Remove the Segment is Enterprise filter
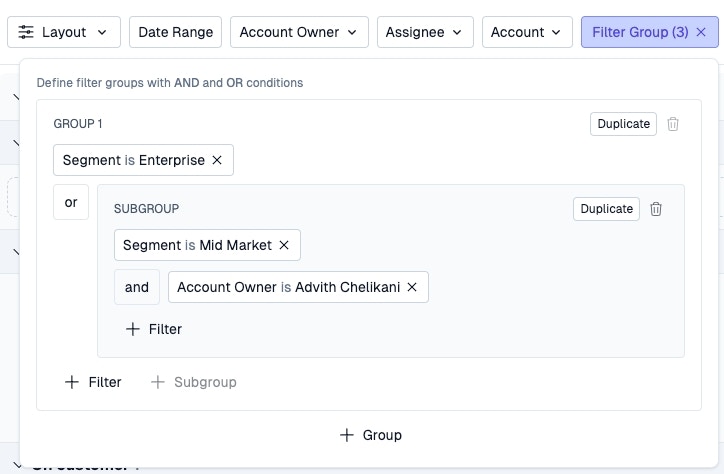The width and height of the screenshot is (724, 474). pyautogui.click(x=217, y=160)
